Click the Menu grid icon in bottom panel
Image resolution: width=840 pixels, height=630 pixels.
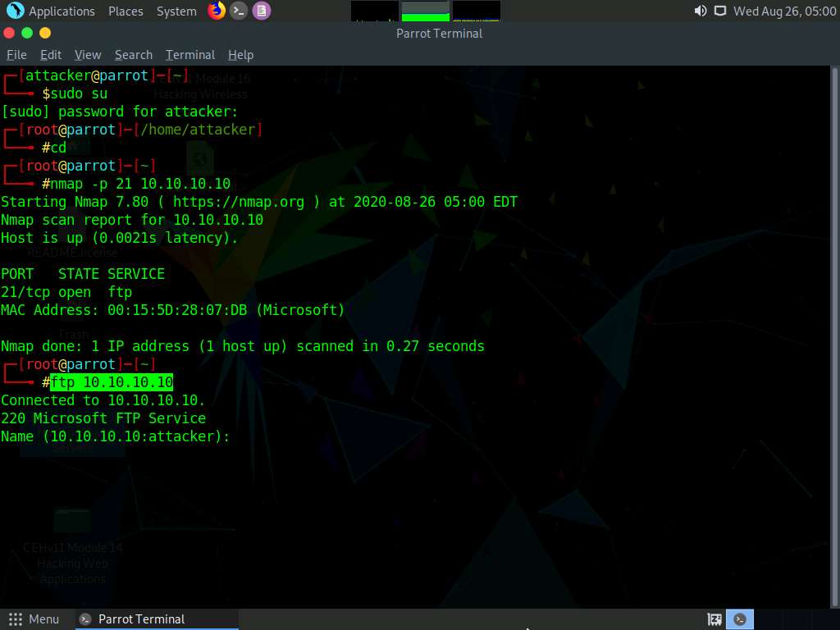(x=16, y=619)
